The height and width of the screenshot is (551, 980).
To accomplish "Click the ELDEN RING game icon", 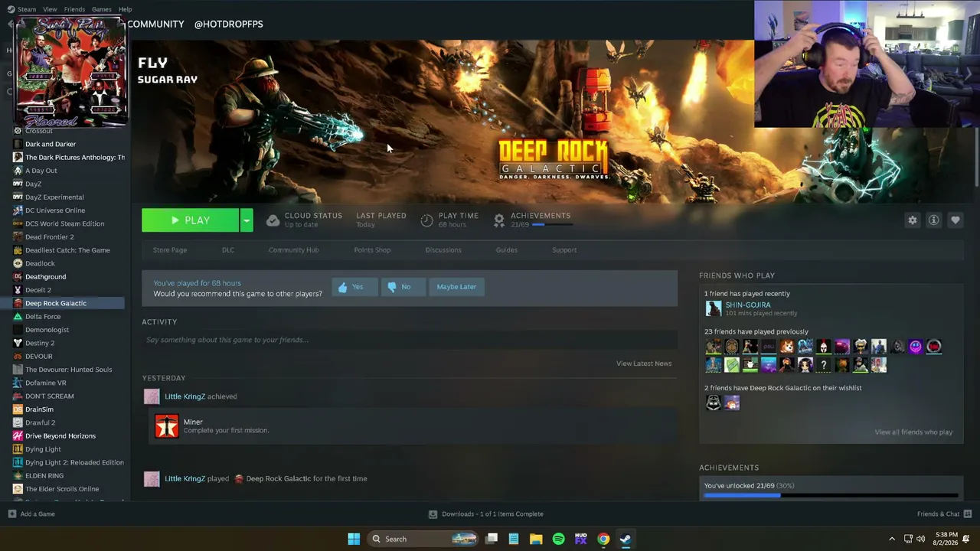I will (18, 476).
